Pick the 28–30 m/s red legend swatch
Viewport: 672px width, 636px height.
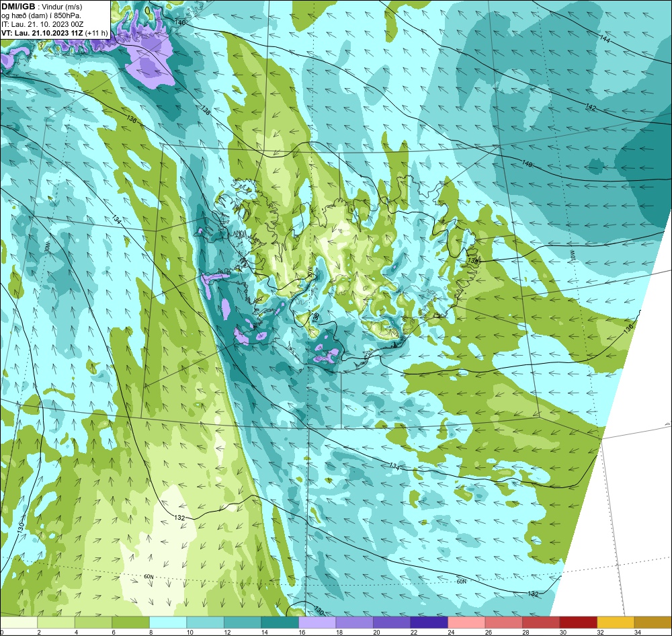[x=541, y=622]
